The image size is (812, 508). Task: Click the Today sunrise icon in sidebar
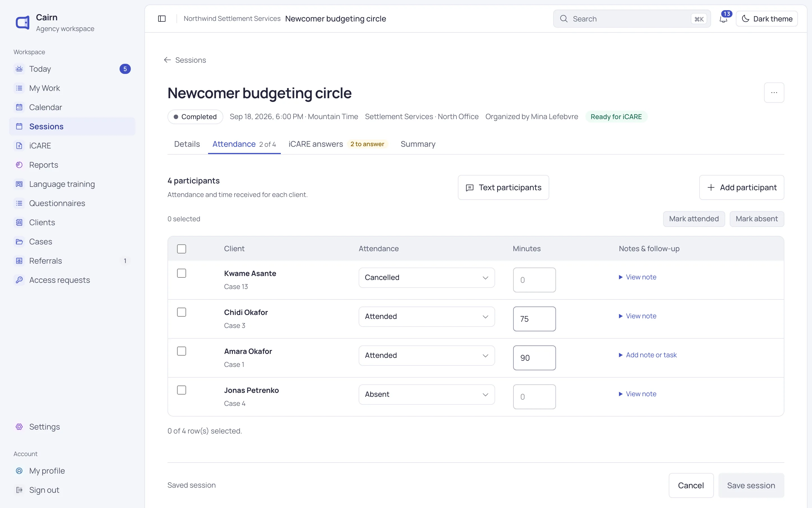(x=19, y=69)
